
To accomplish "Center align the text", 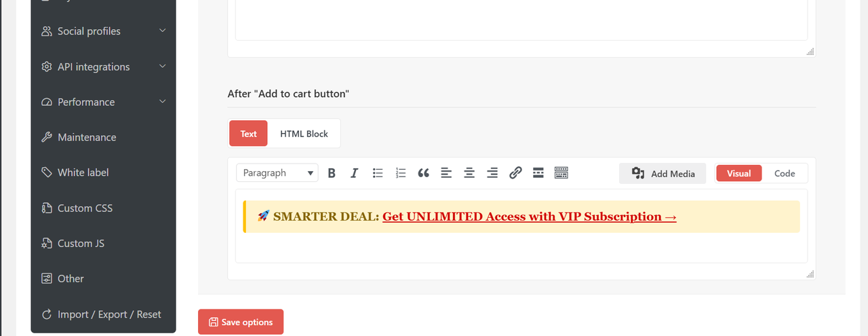I will [469, 173].
